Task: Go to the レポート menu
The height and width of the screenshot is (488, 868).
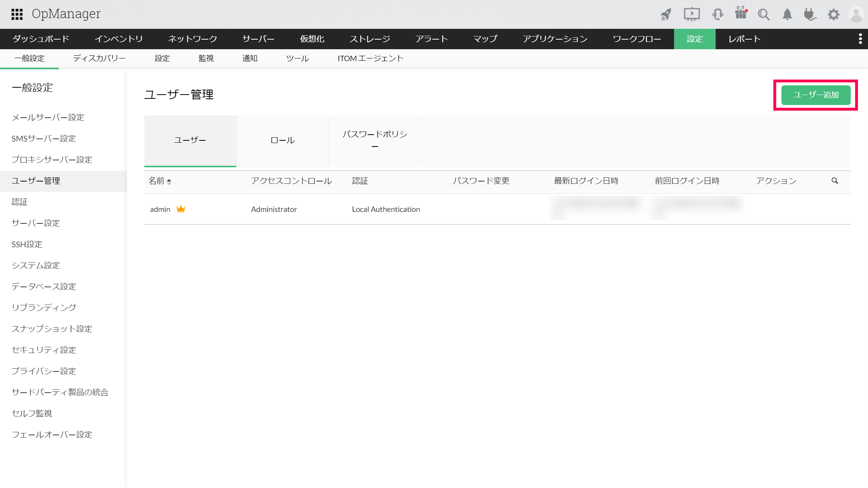Action: click(x=744, y=39)
